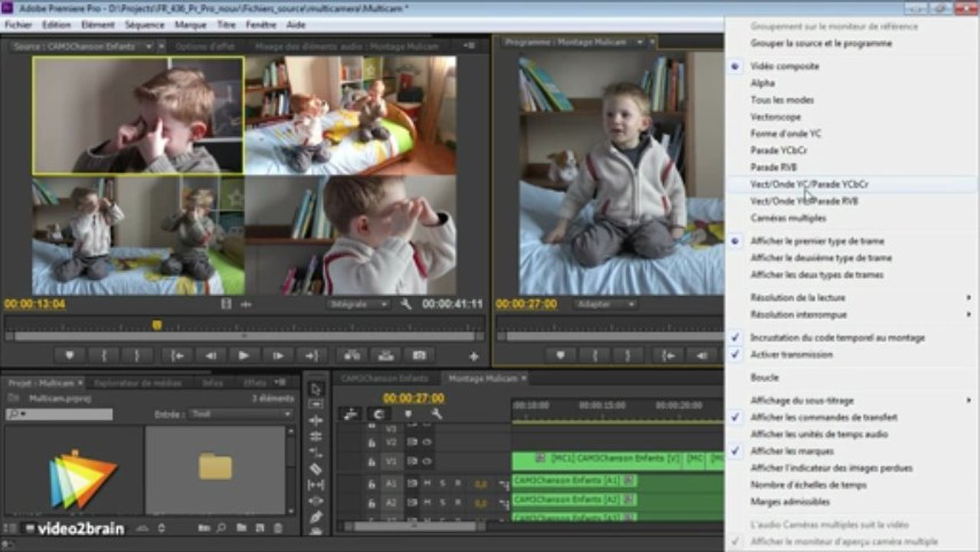
Task: Click Add Marker in Source monitor
Action: coord(70,356)
